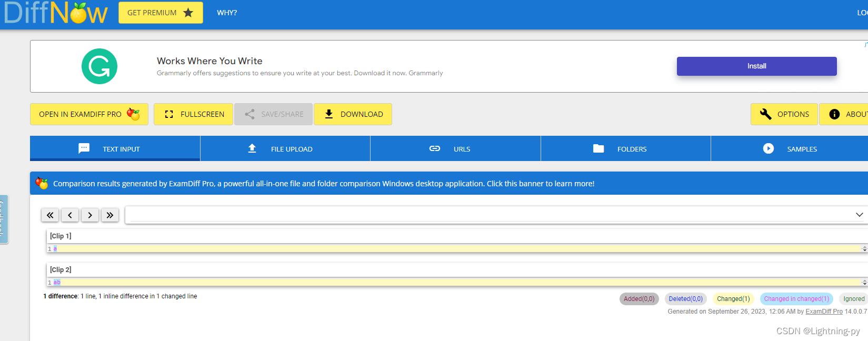Open the ExamDiff Pro link in footer
868x341 pixels.
pos(824,312)
